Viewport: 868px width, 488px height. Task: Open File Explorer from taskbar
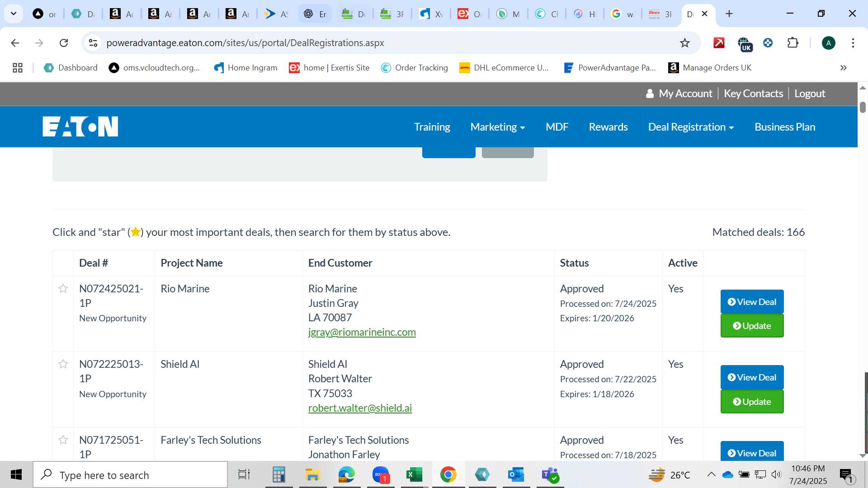click(312, 474)
